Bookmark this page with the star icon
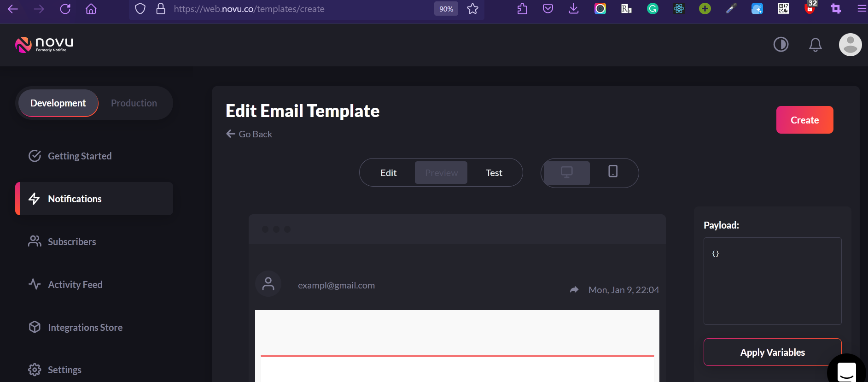 pos(472,9)
